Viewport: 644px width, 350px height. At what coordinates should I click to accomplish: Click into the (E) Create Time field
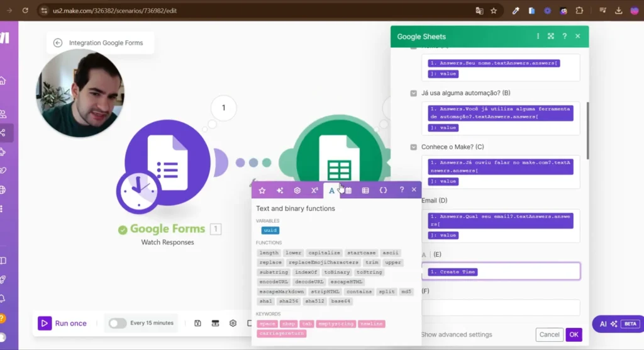pos(501,271)
